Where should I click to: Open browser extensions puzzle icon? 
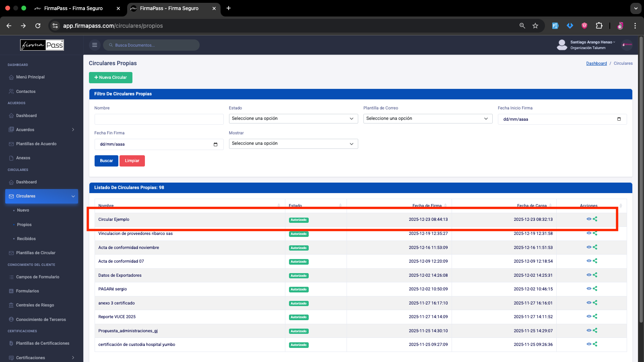pyautogui.click(x=599, y=26)
